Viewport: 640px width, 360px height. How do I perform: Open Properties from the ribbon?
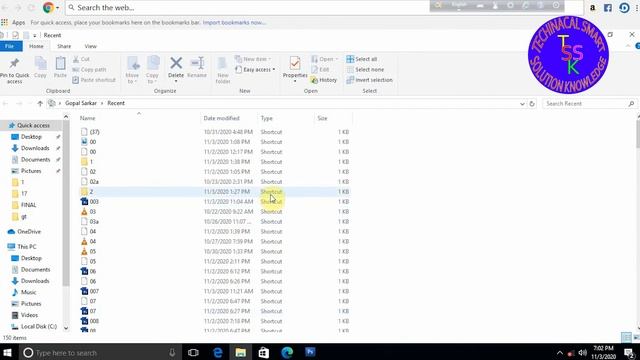[295, 69]
